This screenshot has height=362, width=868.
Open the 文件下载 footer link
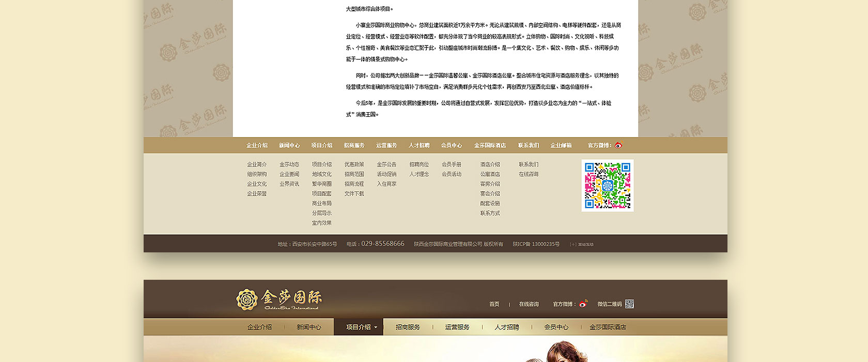click(354, 194)
